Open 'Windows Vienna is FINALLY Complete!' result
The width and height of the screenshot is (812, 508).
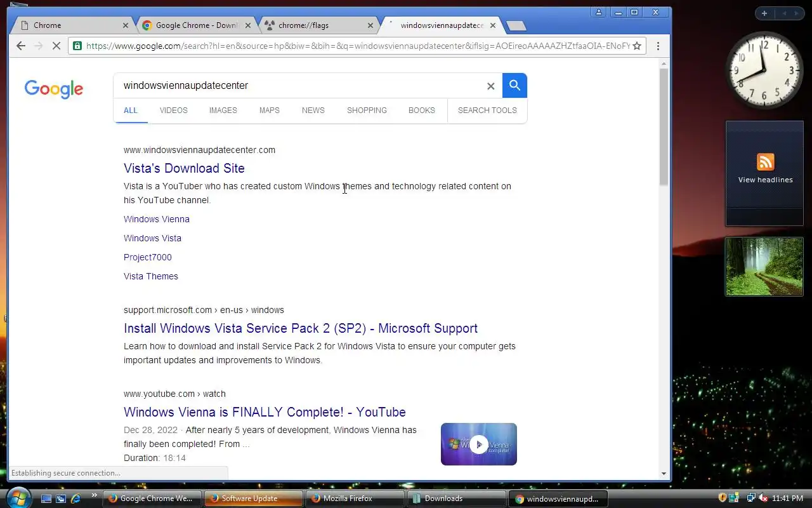(x=265, y=412)
